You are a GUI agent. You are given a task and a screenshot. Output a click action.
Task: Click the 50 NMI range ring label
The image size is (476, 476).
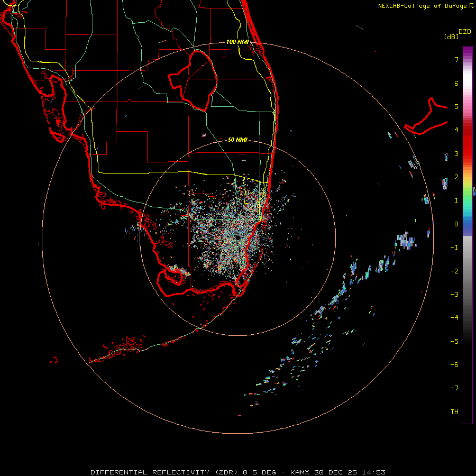(237, 140)
